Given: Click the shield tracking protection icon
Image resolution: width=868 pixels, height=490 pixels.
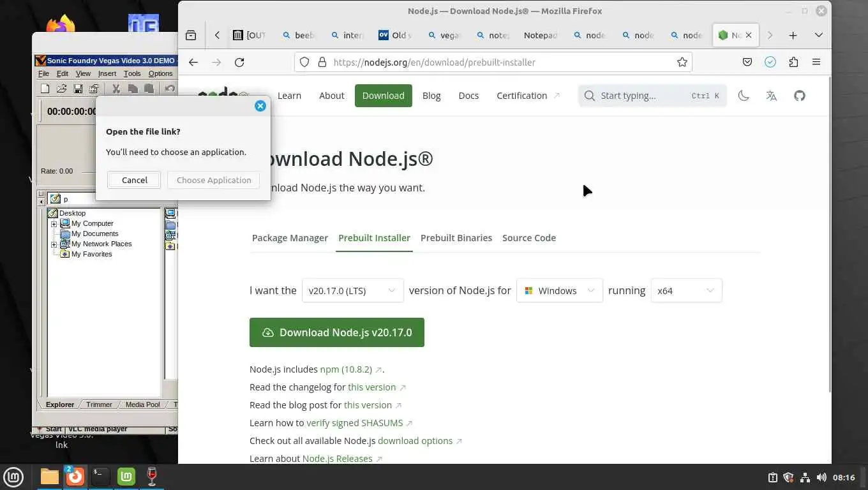Looking at the screenshot, I should pos(304,62).
